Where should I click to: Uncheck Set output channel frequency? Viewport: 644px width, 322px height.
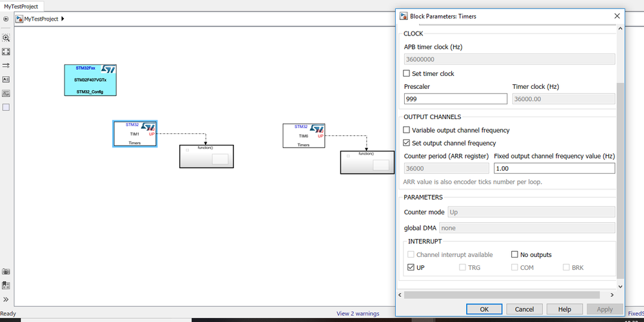(x=407, y=143)
